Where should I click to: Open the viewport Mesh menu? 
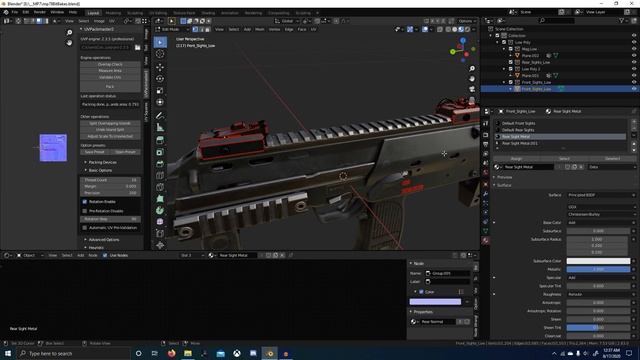[260, 29]
